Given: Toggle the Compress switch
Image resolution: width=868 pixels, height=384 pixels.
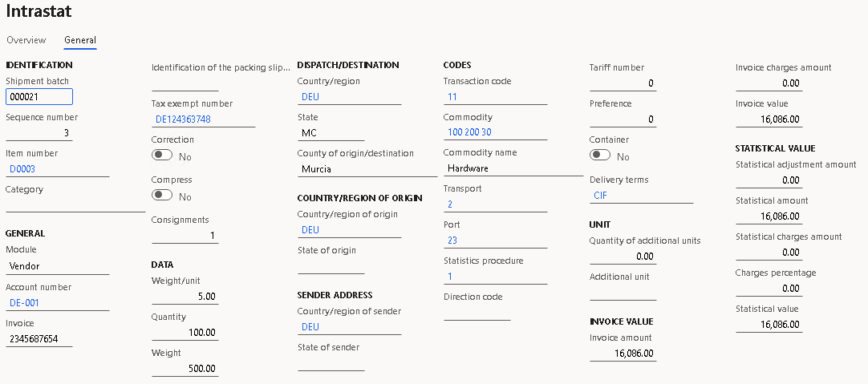Looking at the screenshot, I should click(162, 196).
